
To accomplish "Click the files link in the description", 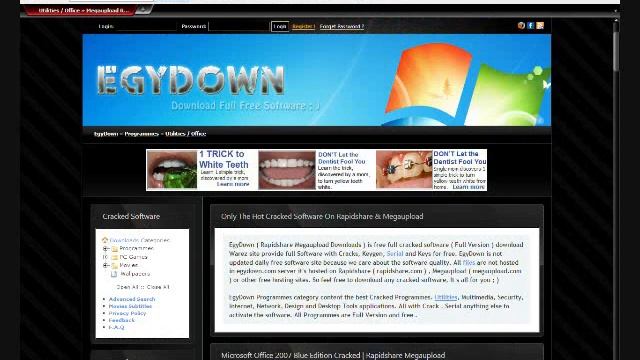I will click(469, 262).
